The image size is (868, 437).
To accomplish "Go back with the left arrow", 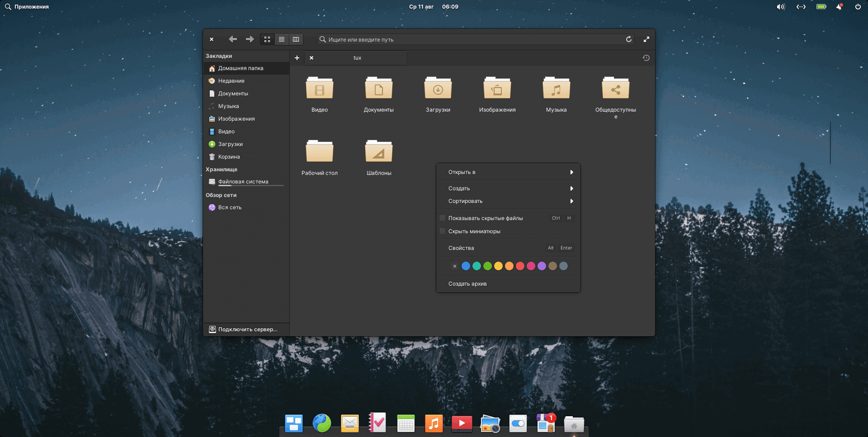I will coord(233,39).
